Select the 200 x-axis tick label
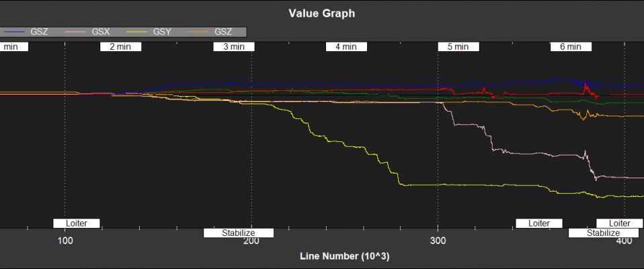This screenshot has height=269, width=644. [x=251, y=241]
